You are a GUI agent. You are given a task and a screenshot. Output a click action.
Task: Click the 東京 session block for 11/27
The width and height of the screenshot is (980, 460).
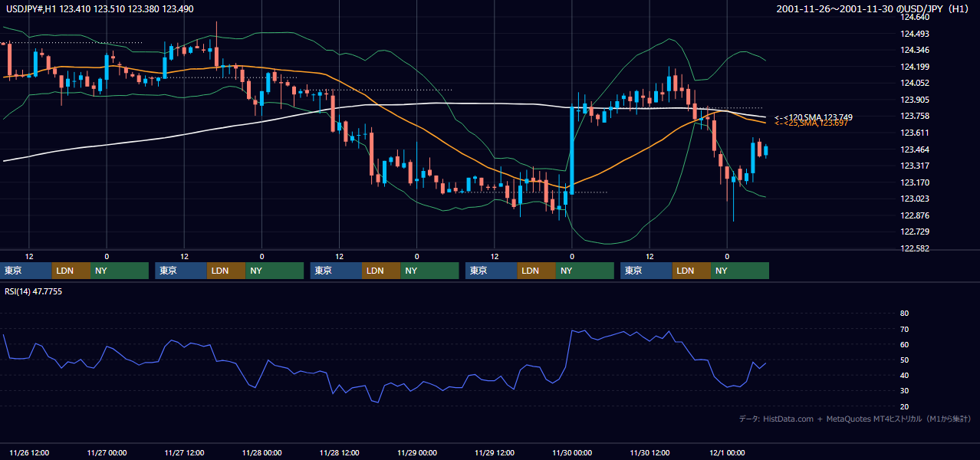pos(181,271)
